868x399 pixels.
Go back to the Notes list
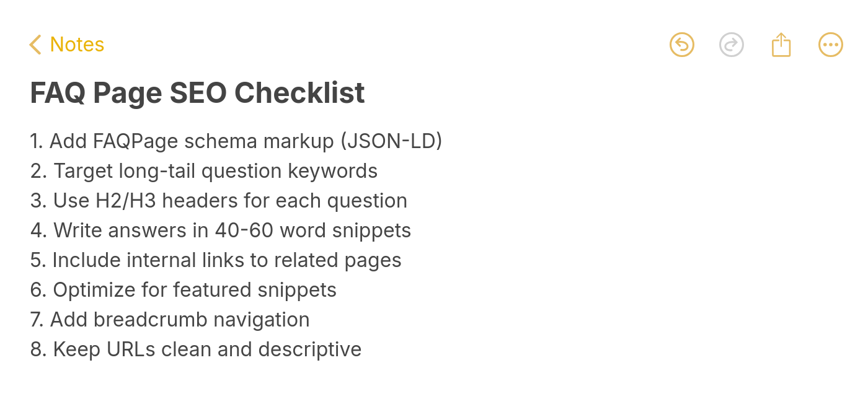[x=66, y=44]
